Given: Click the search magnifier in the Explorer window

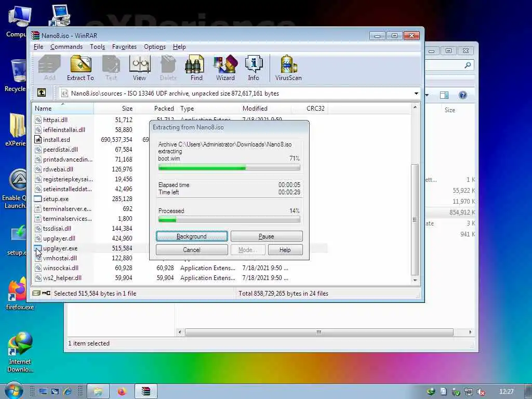Looking at the screenshot, I should click(x=468, y=65).
